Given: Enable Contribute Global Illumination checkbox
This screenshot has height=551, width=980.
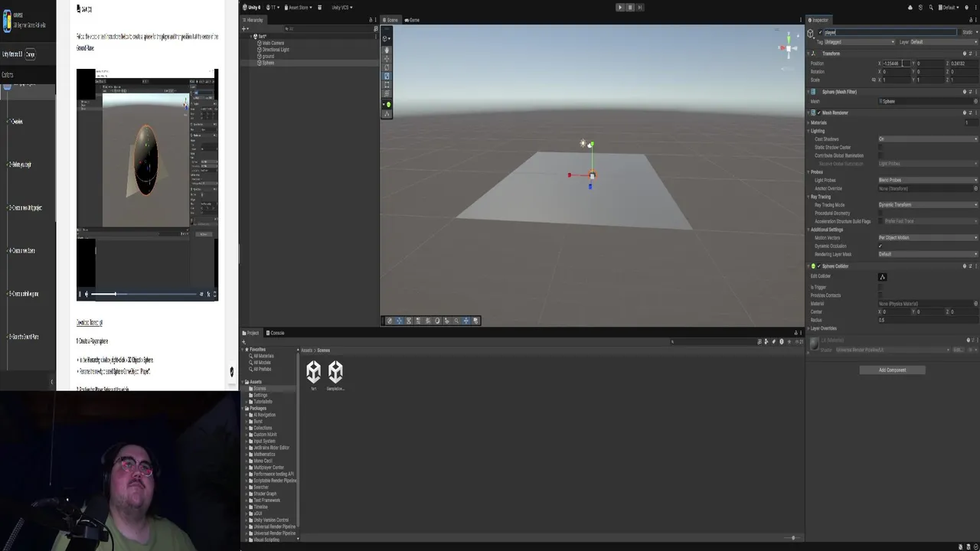Looking at the screenshot, I should (880, 155).
